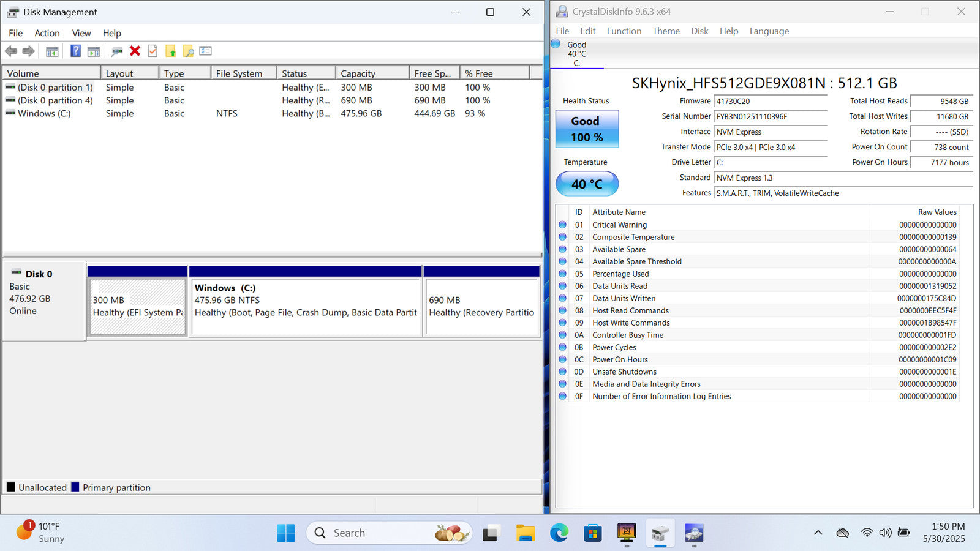Select the Windows (C:) partition block
The height and width of the screenshot is (551, 980).
click(x=305, y=306)
